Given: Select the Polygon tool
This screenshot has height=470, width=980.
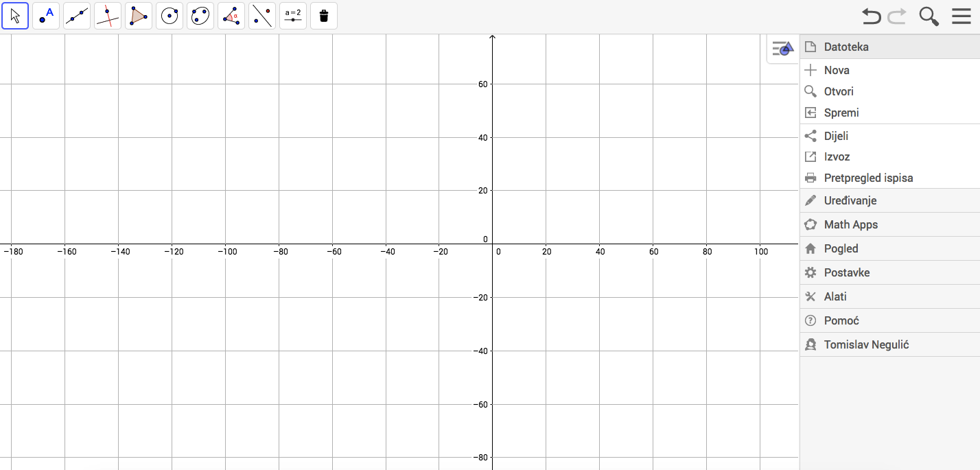Looking at the screenshot, I should [x=139, y=16].
